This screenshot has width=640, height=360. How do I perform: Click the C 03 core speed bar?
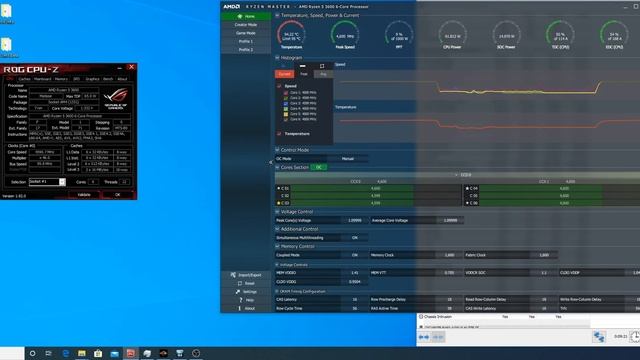click(x=376, y=203)
